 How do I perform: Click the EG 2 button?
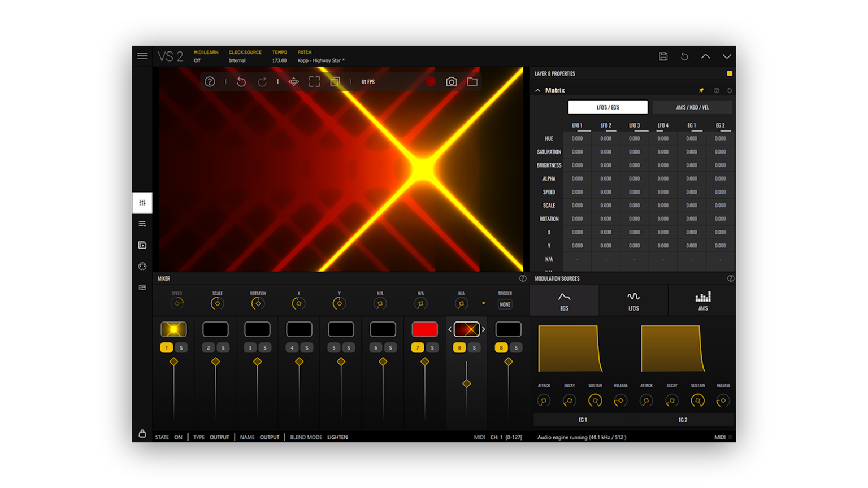(683, 420)
